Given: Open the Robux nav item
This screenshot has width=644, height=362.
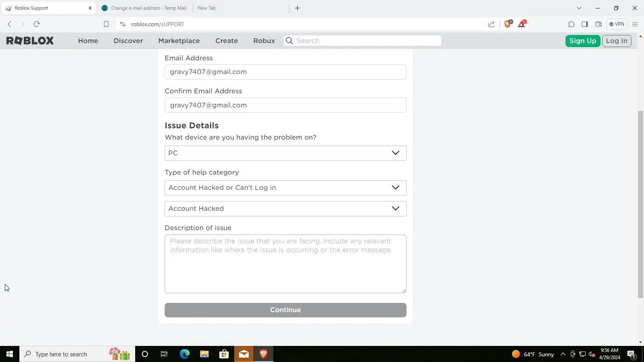Looking at the screenshot, I should [x=264, y=41].
